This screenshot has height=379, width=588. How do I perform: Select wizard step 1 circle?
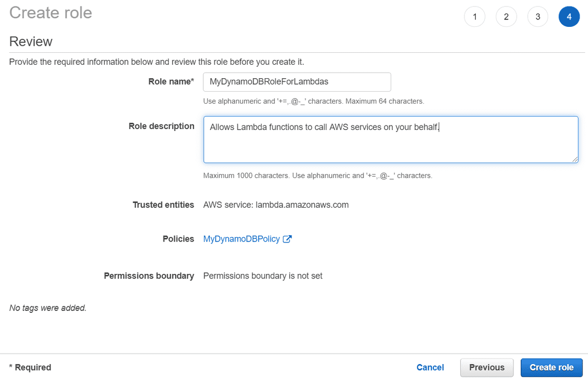click(x=474, y=16)
